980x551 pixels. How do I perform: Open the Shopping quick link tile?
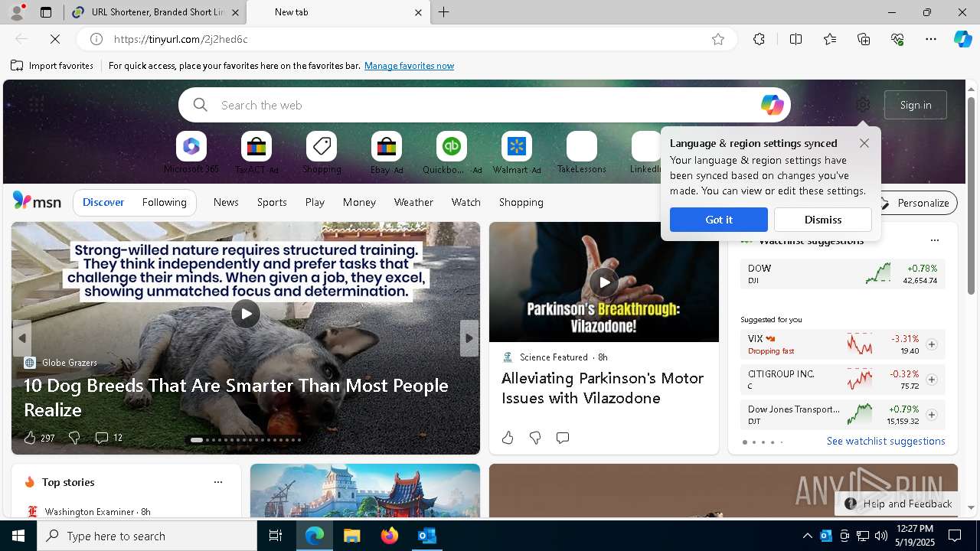[x=322, y=152]
